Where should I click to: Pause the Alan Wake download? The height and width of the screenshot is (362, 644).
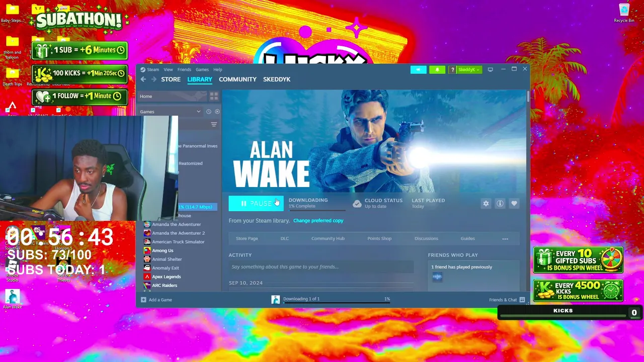(x=256, y=204)
